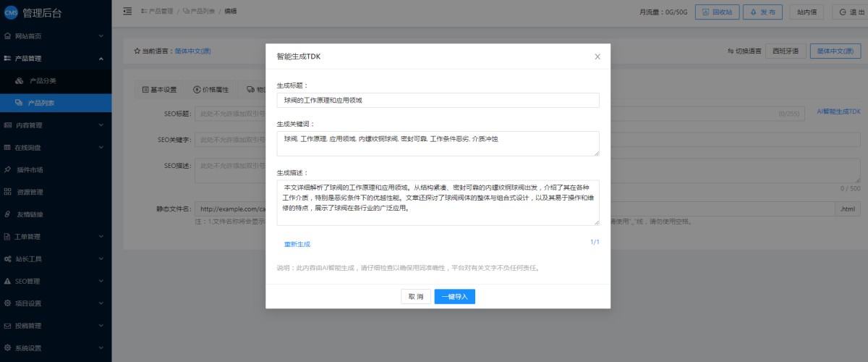Close the 智能生成TDK dialog
The image size is (868, 362).
[597, 56]
